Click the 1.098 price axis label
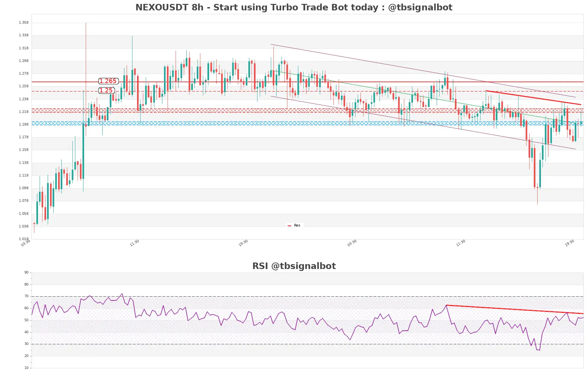The width and height of the screenshot is (588, 392). tap(24, 188)
